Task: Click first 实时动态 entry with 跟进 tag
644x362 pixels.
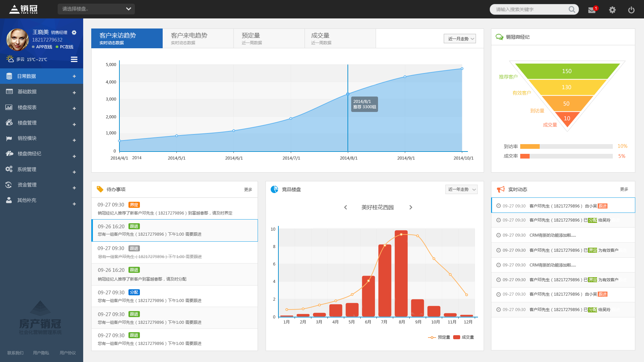Action: [563, 205]
